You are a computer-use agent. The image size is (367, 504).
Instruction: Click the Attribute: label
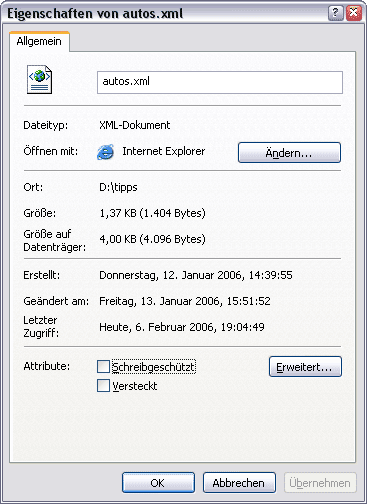47,366
